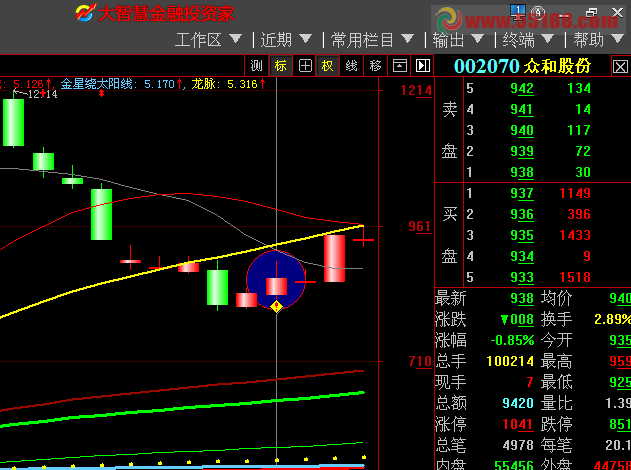The width and height of the screenshot is (631, 470).
Task: Click the 涨停 value 1041
Action: click(518, 425)
